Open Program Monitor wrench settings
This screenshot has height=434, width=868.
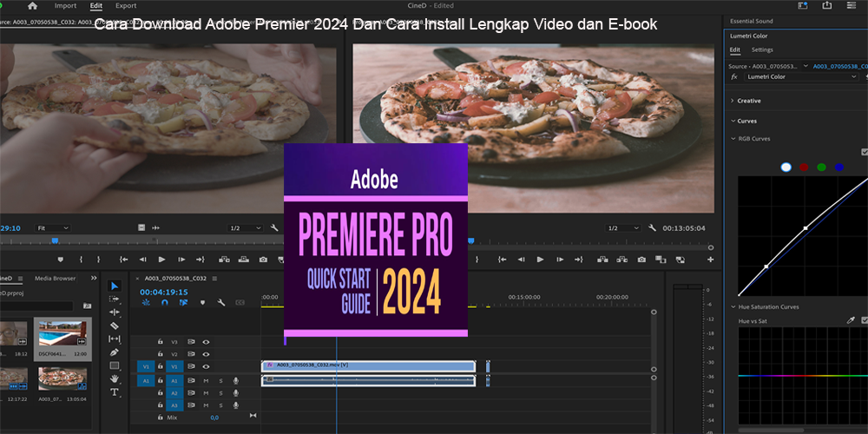tap(652, 228)
